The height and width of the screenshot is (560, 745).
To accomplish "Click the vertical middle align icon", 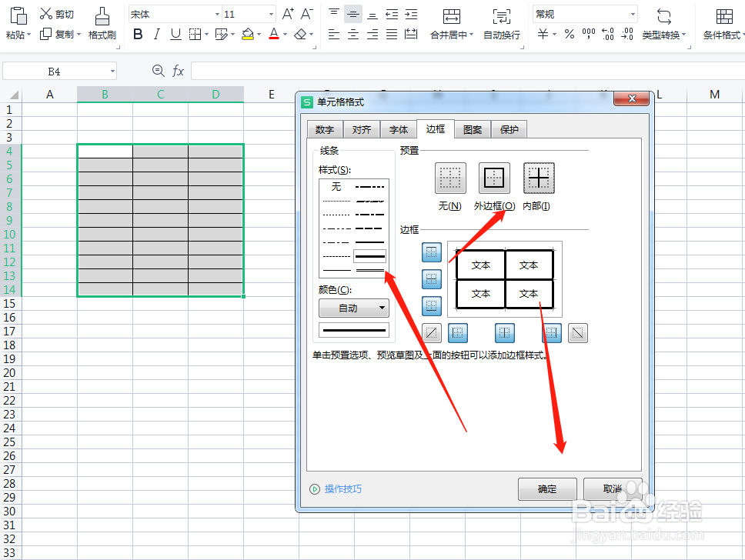I will 353,15.
